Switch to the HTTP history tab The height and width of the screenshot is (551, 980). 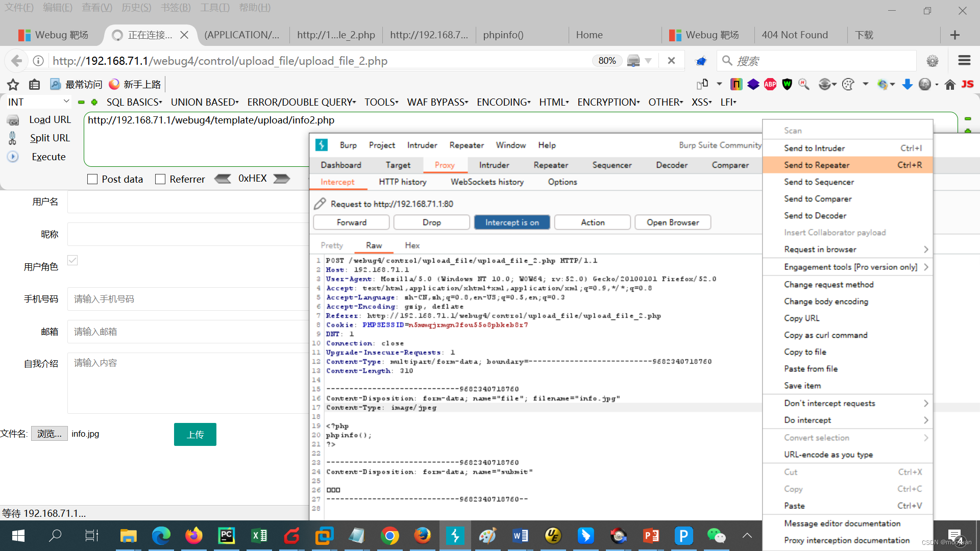coord(402,182)
